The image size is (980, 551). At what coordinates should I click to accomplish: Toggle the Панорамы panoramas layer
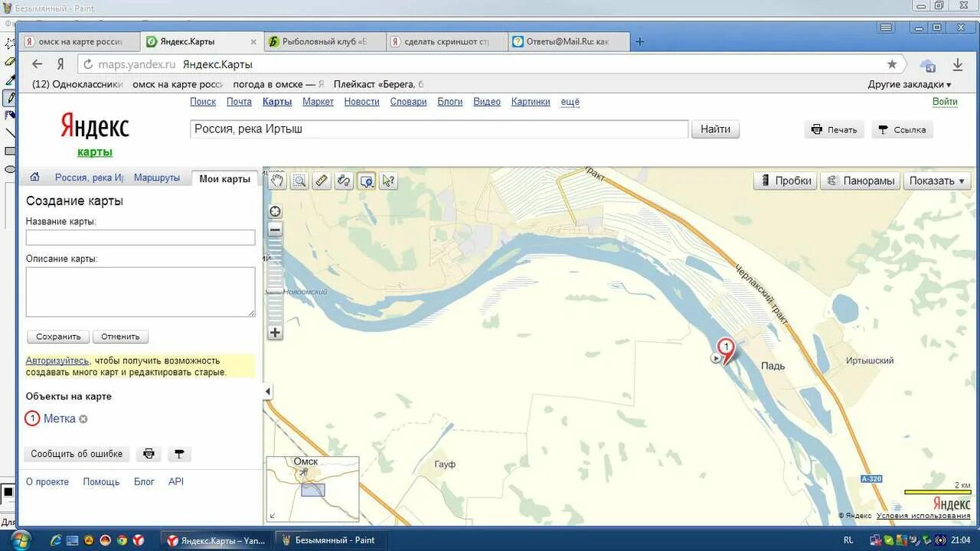pyautogui.click(x=860, y=181)
